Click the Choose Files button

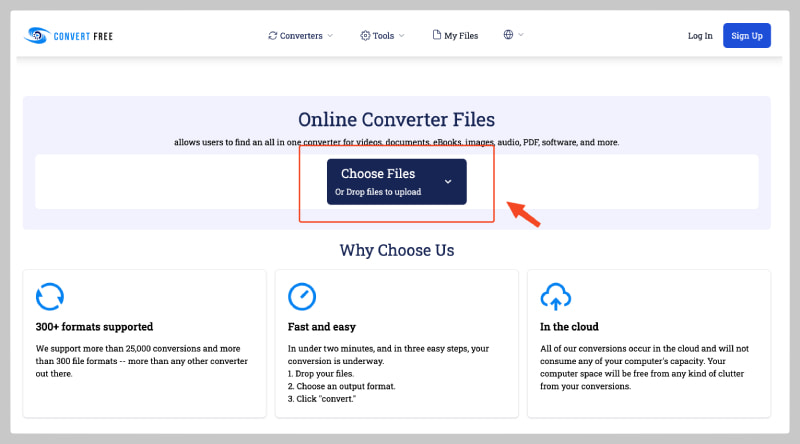[396, 182]
